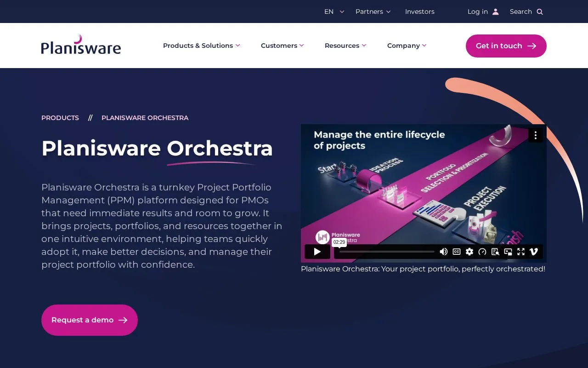This screenshot has width=588, height=368.
Task: Expand the EN language dropdown
Action: click(x=334, y=11)
